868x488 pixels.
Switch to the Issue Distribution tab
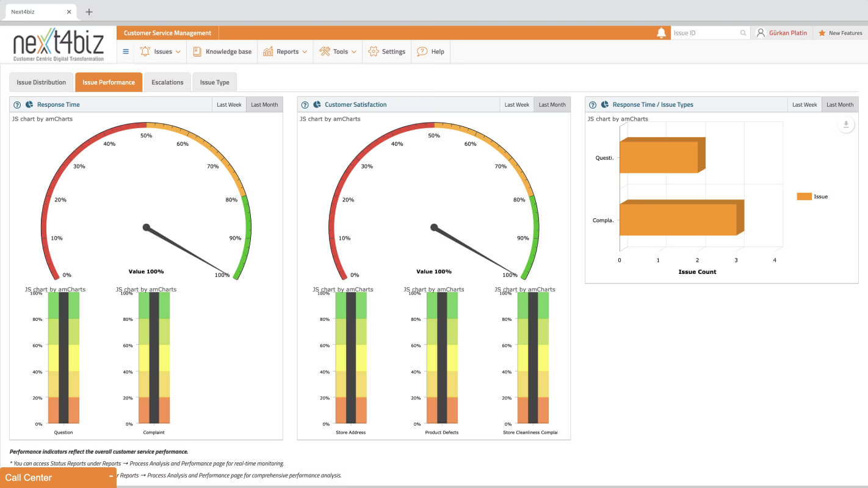coord(42,82)
